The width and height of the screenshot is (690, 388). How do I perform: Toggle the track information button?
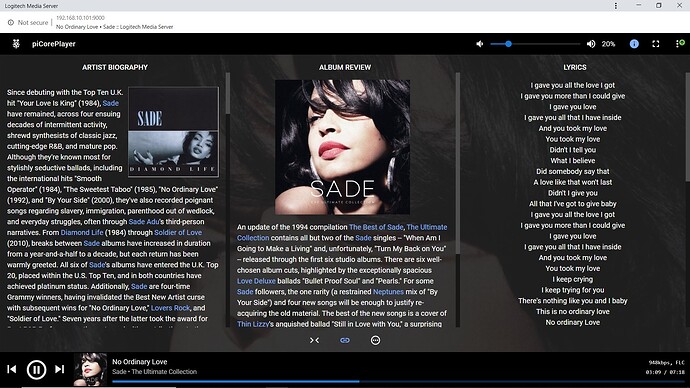pyautogui.click(x=634, y=44)
